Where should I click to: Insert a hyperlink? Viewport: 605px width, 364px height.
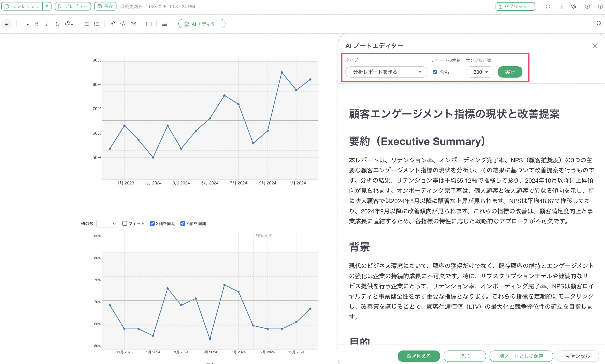112,24
